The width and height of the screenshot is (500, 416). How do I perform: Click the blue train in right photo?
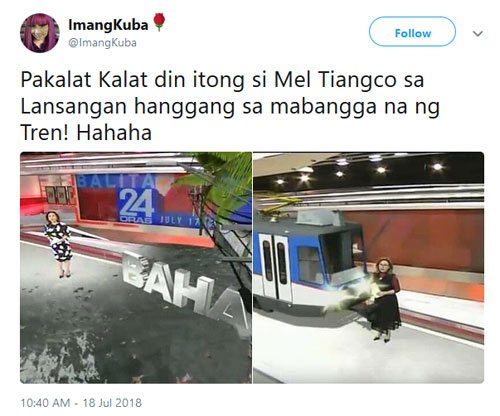coord(308,258)
